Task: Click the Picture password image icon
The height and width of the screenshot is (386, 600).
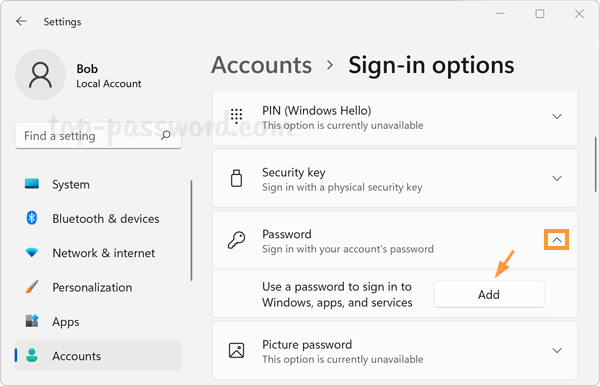Action: (x=236, y=350)
